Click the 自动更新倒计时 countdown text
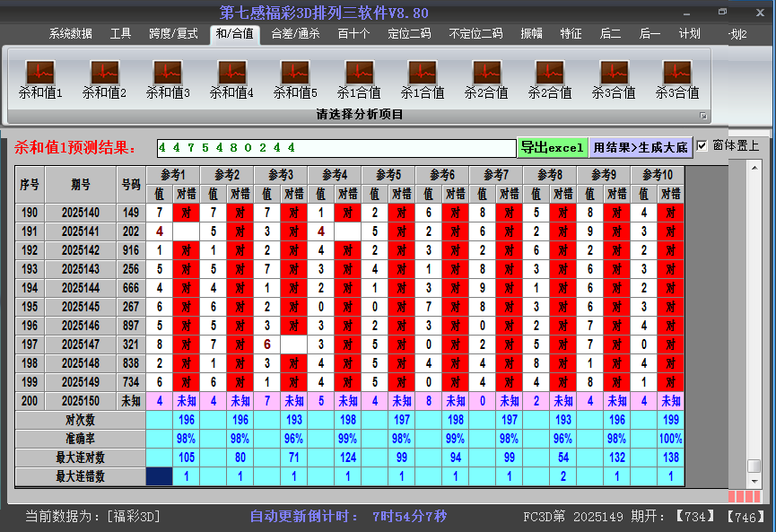This screenshot has width=776, height=532. [x=348, y=517]
